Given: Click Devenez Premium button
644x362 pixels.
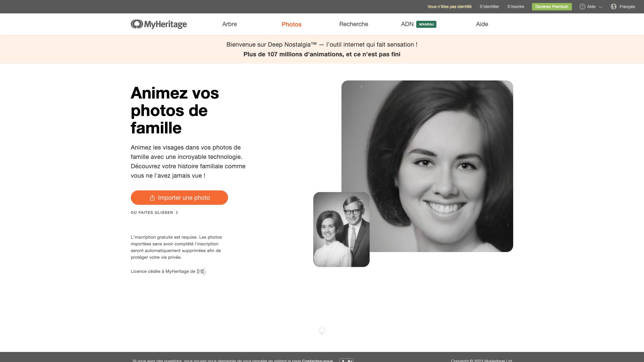Looking at the screenshot, I should click(552, 7).
